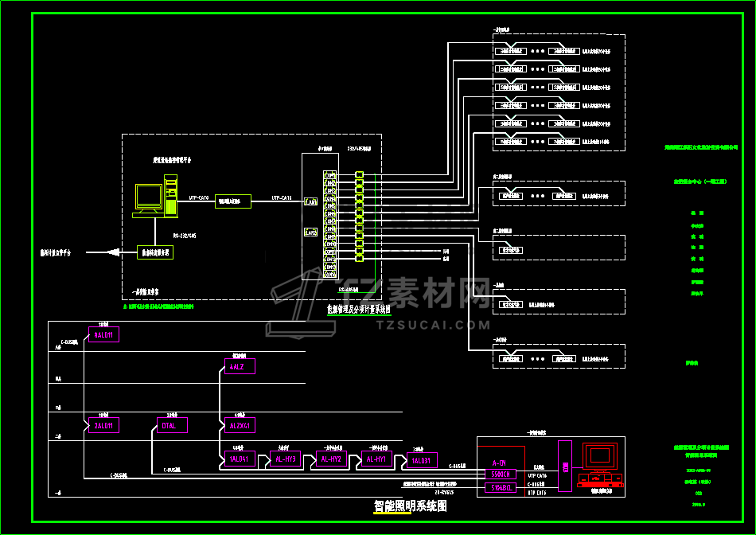Click the tall magenta vertical module box

tap(565, 466)
